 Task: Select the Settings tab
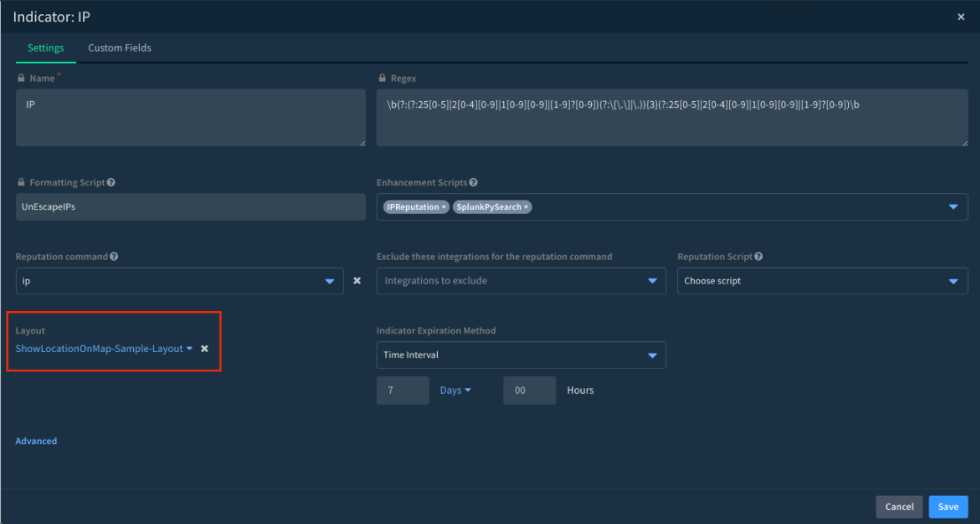pyautogui.click(x=43, y=48)
